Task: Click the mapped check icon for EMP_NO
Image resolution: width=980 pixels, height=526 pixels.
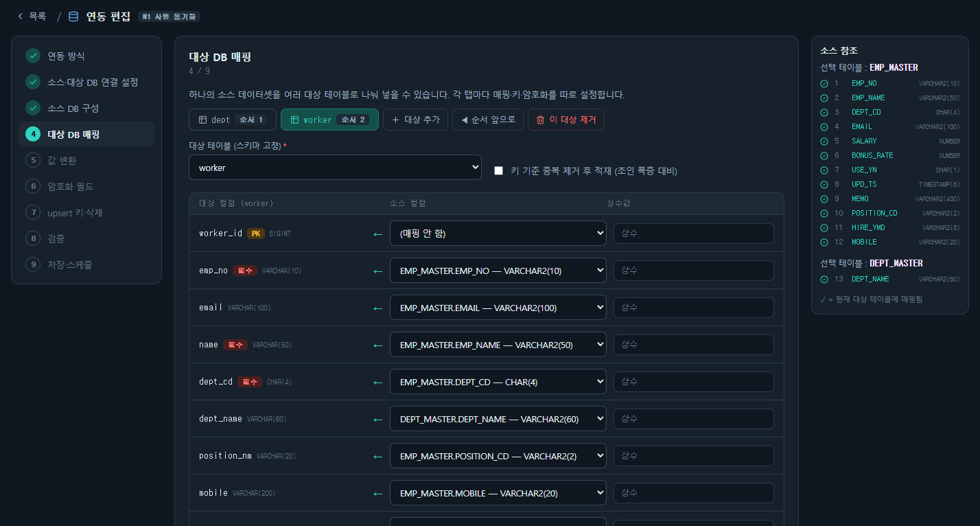Action: tap(824, 83)
